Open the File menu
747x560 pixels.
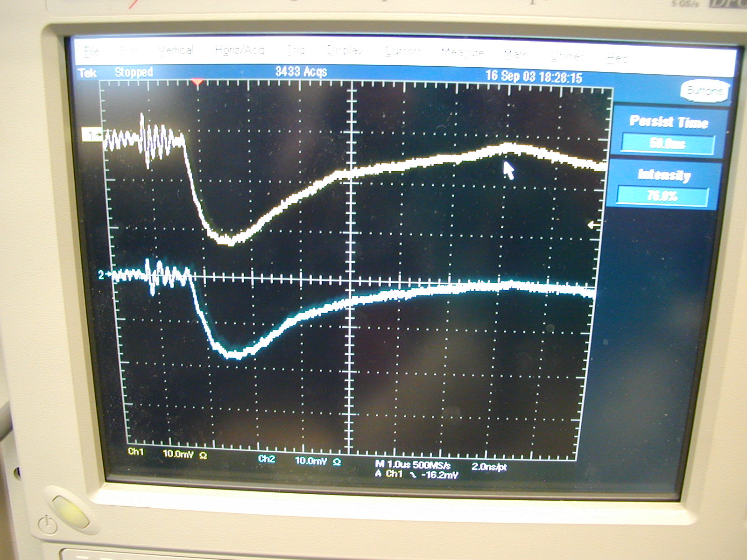click(91, 50)
